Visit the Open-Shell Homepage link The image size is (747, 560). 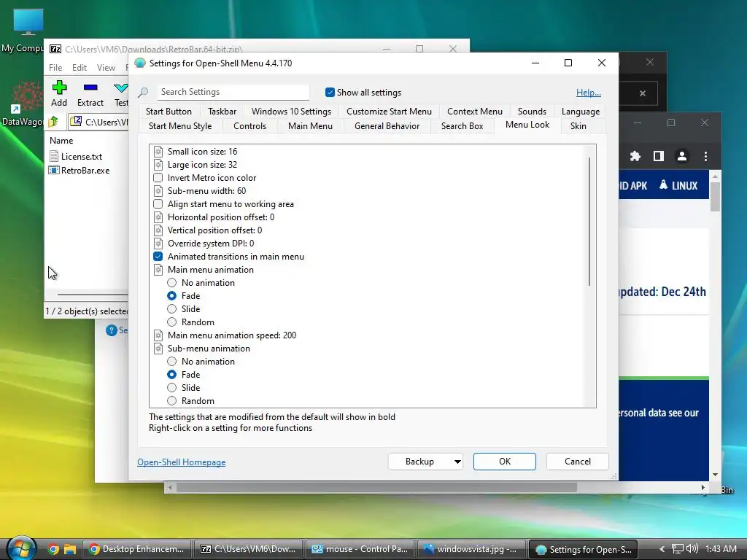pos(181,462)
